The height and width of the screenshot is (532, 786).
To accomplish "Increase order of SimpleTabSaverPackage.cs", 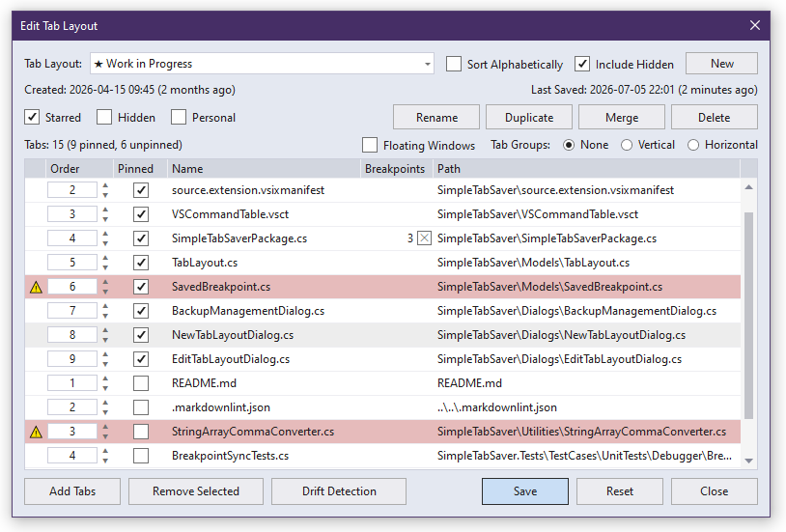I will point(105,234).
